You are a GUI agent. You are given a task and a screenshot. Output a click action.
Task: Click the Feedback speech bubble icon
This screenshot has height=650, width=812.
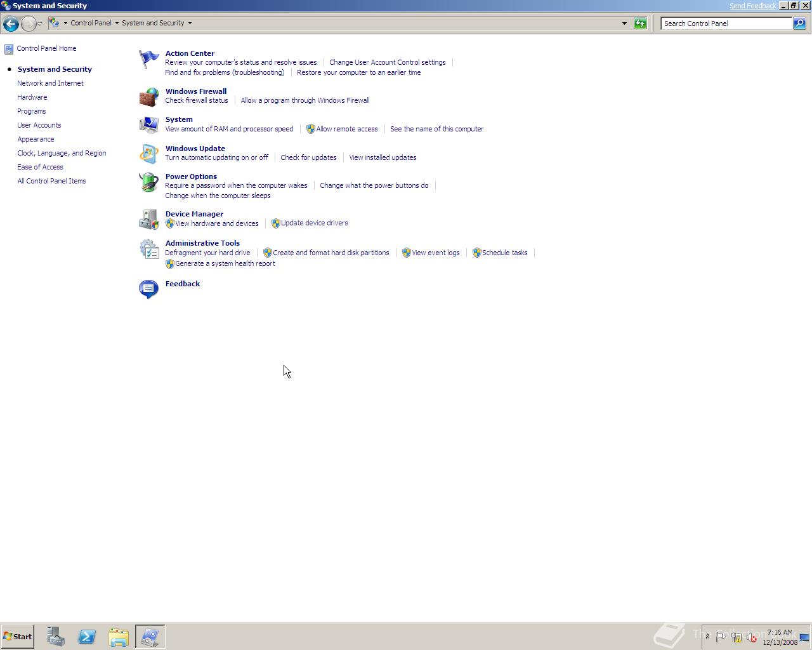coord(148,289)
